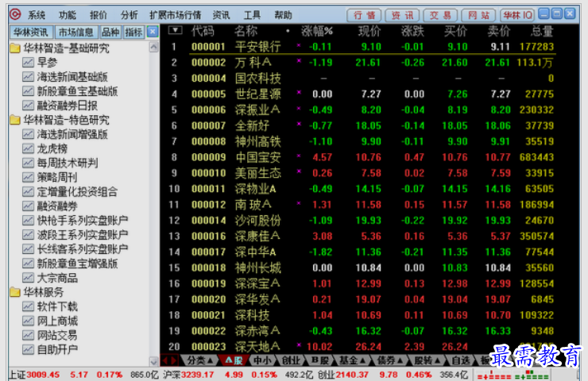The image size is (588, 381).
Task: Click chart icon beside 自助开户
Action: click(28, 349)
